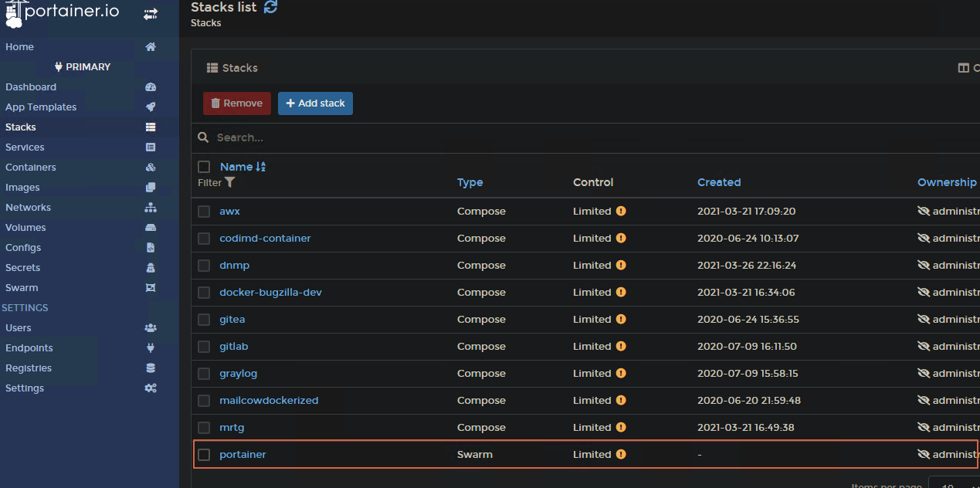980x488 pixels.
Task: Check the codimd-container stack checkbox
Action: [204, 239]
